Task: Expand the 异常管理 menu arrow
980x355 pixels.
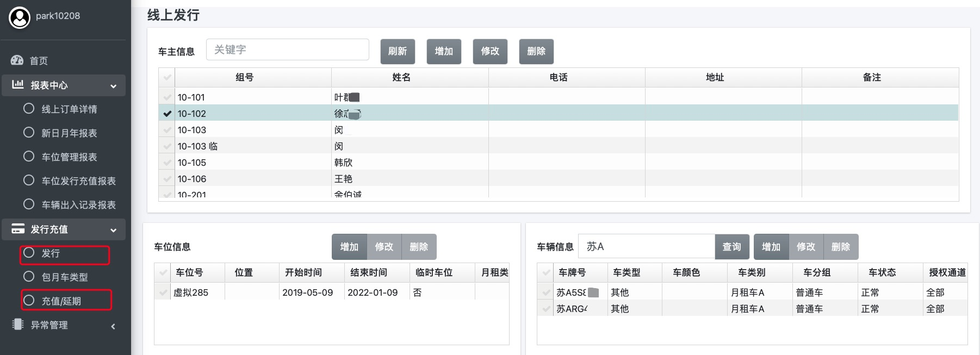Action: 113,326
